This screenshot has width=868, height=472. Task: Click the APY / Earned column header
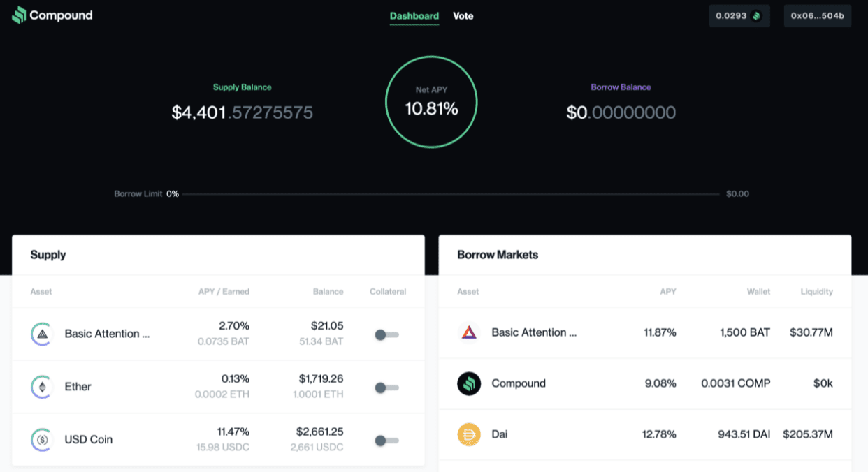(x=224, y=292)
